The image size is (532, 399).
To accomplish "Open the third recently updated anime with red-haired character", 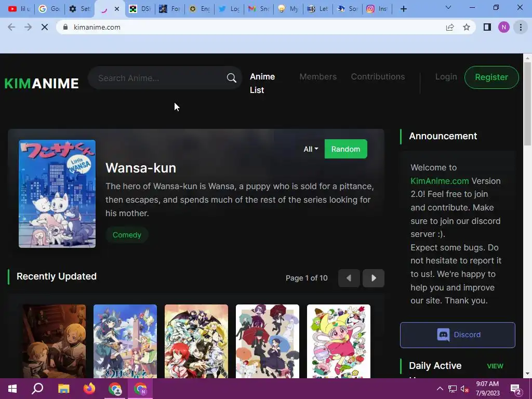I will [196, 341].
